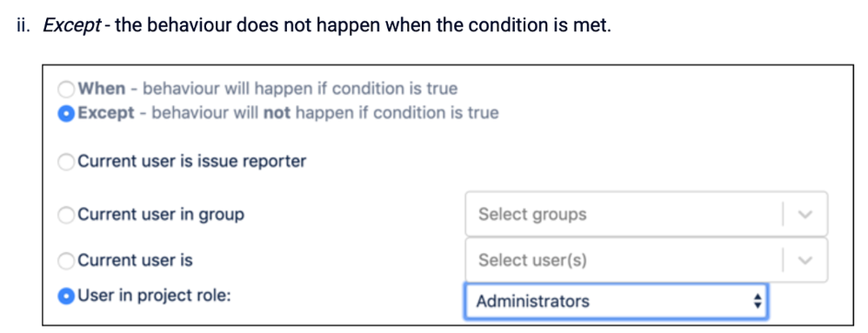Open the Select groups combo box

tap(646, 214)
